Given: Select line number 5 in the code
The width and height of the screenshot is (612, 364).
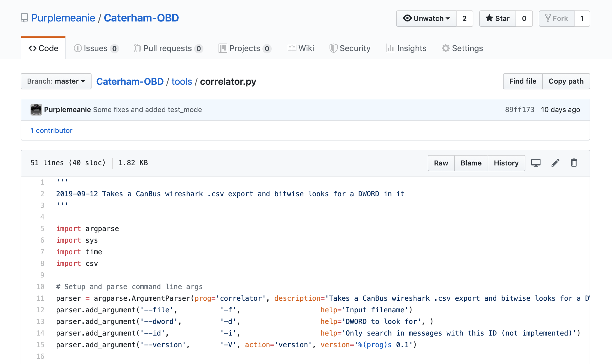Looking at the screenshot, I should (x=42, y=229).
